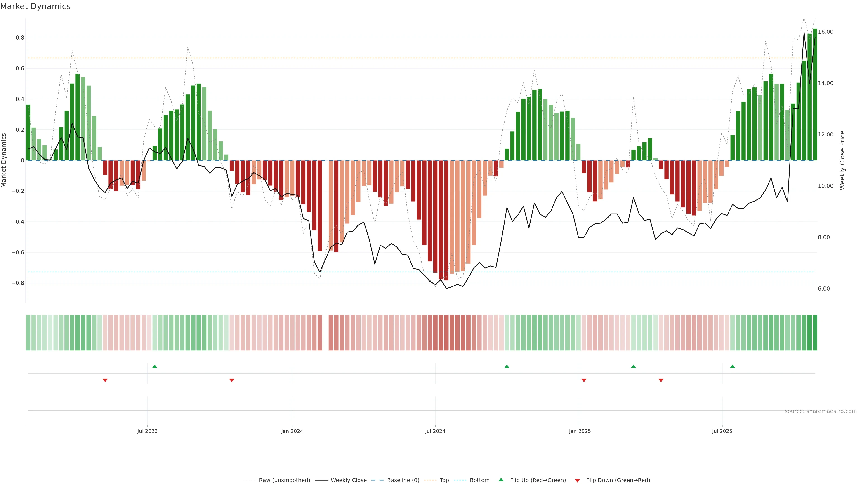Toggle the Top legend entry

(x=444, y=480)
